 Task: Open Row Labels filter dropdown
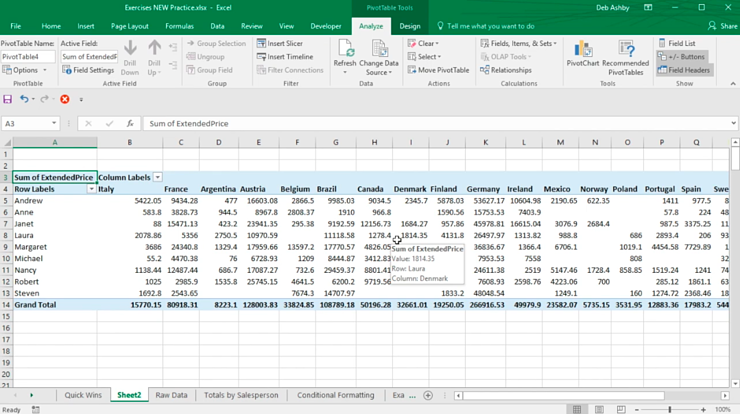tap(91, 189)
